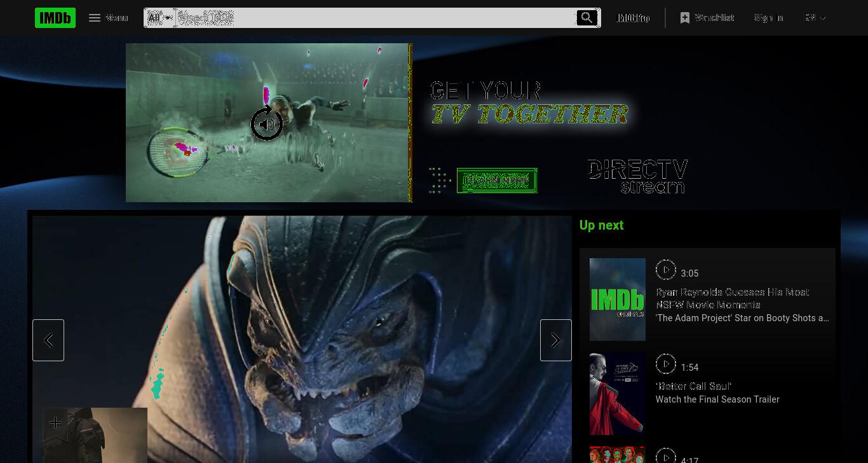Viewport: 868px width, 463px height.
Task: Open the featured title poster thumbnail
Action: coord(95,436)
